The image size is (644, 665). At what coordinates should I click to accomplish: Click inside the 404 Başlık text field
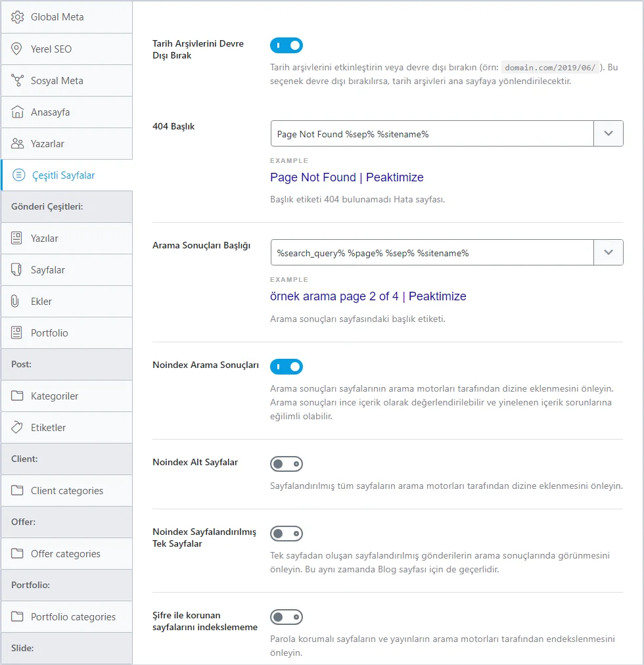(x=432, y=133)
